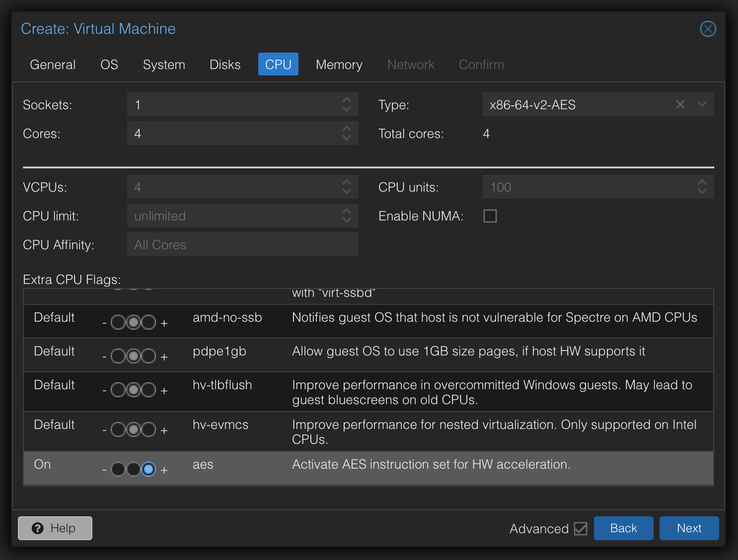Viewport: 738px width, 560px height.
Task: Increase the Cores count with up arrow
Action: (347, 129)
